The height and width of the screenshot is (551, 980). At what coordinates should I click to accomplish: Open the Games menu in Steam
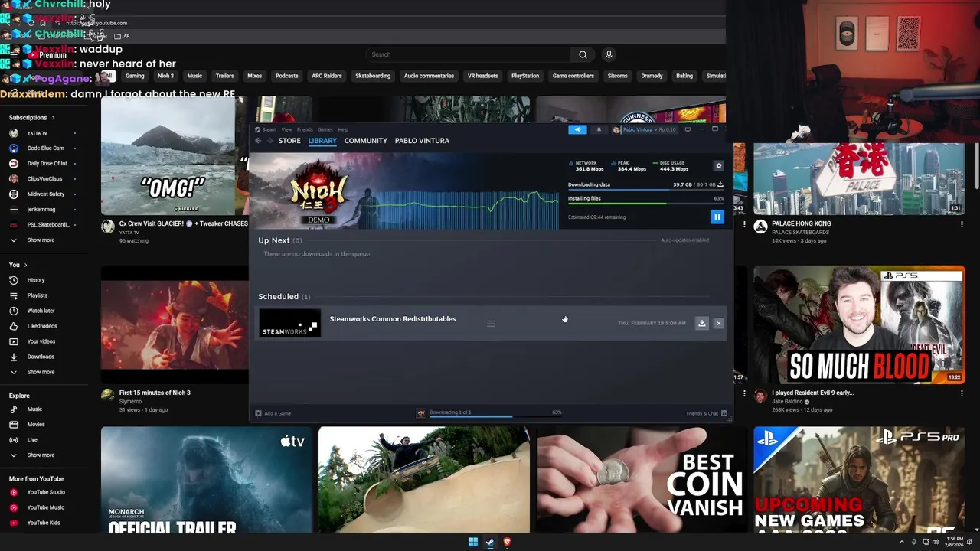coord(325,129)
